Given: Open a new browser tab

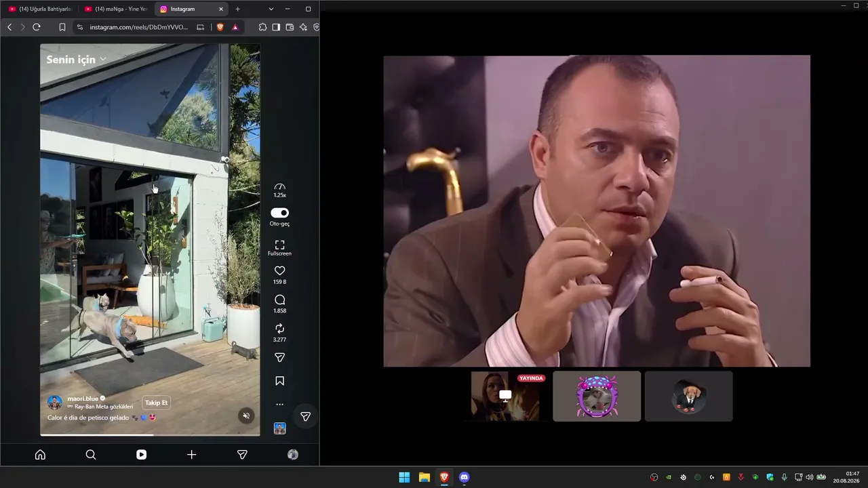Looking at the screenshot, I should tap(237, 9).
